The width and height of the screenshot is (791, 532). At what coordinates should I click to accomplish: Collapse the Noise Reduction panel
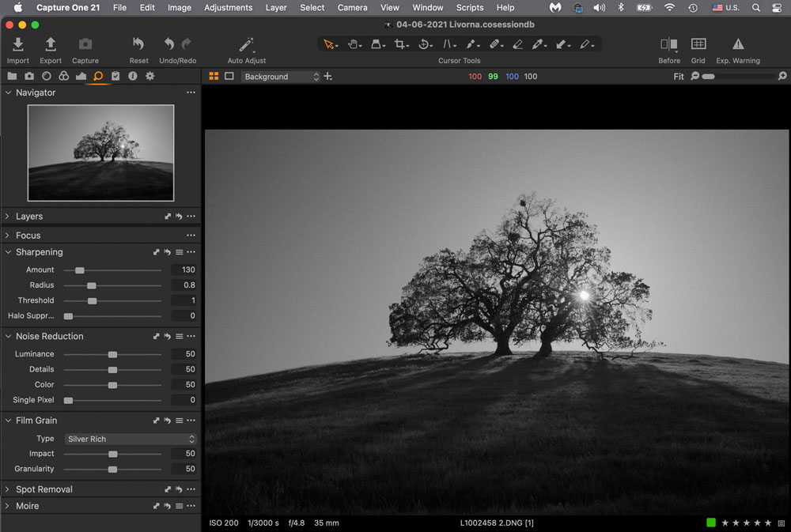click(8, 336)
